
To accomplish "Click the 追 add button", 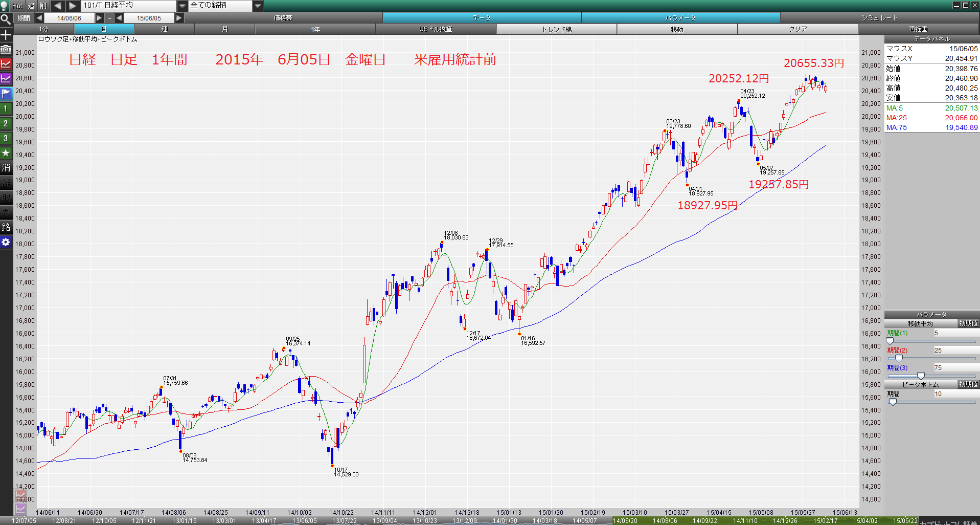I will (x=31, y=6).
